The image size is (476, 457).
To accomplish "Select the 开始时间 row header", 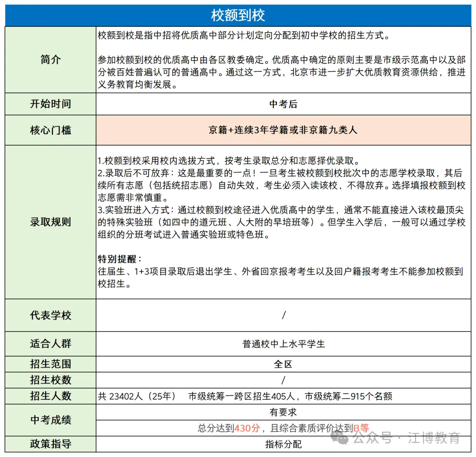I will 50,104.
